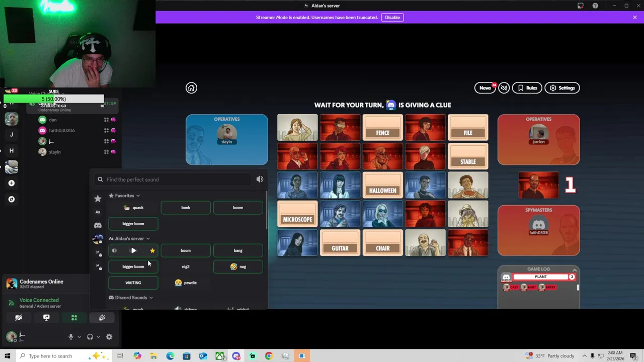The height and width of the screenshot is (362, 644).
Task: Unmute game sound via crossed speaker icon
Action: (504, 88)
